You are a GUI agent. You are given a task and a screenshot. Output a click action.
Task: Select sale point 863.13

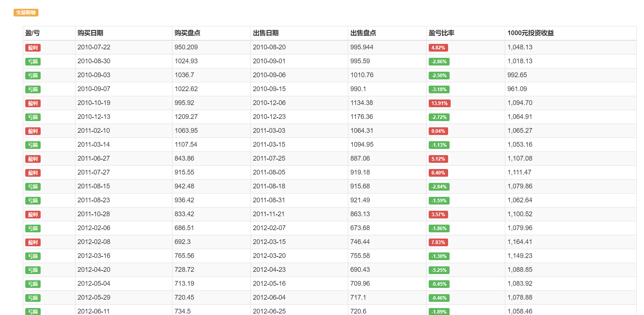360,214
